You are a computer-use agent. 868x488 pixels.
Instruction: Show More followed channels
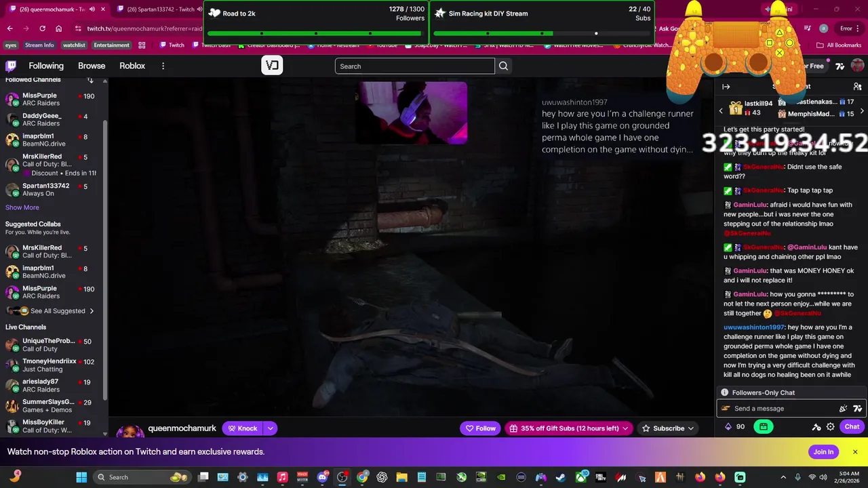click(x=22, y=207)
